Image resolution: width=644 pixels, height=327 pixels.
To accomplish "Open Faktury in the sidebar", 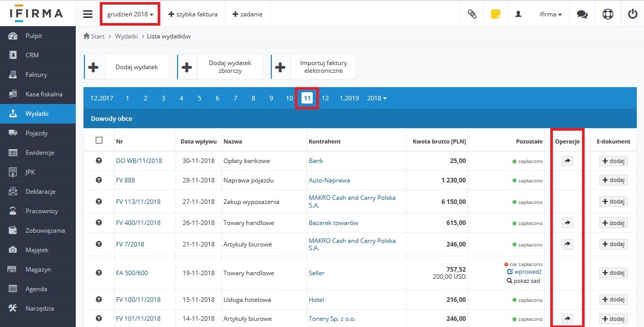I will pyautogui.click(x=38, y=75).
